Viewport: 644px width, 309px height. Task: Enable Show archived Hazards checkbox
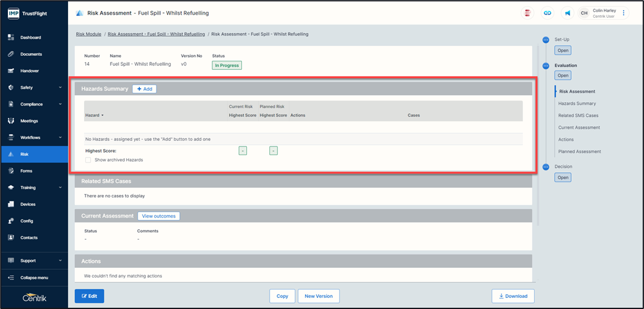click(88, 160)
